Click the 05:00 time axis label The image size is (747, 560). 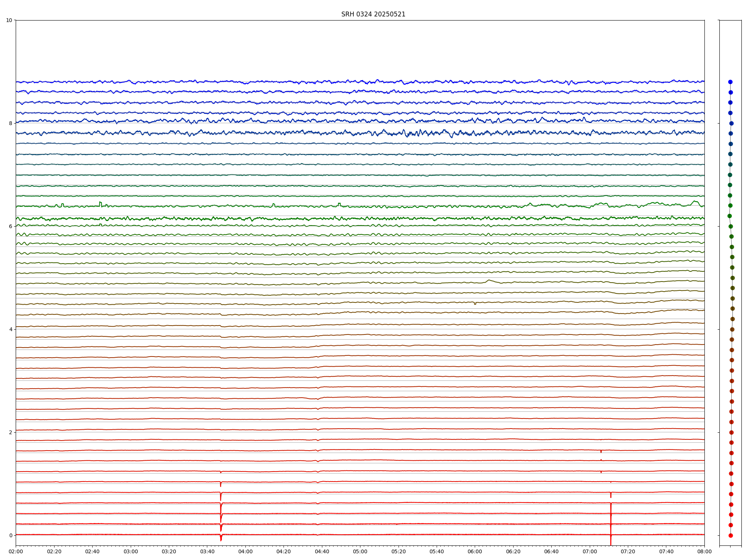pyautogui.click(x=360, y=551)
